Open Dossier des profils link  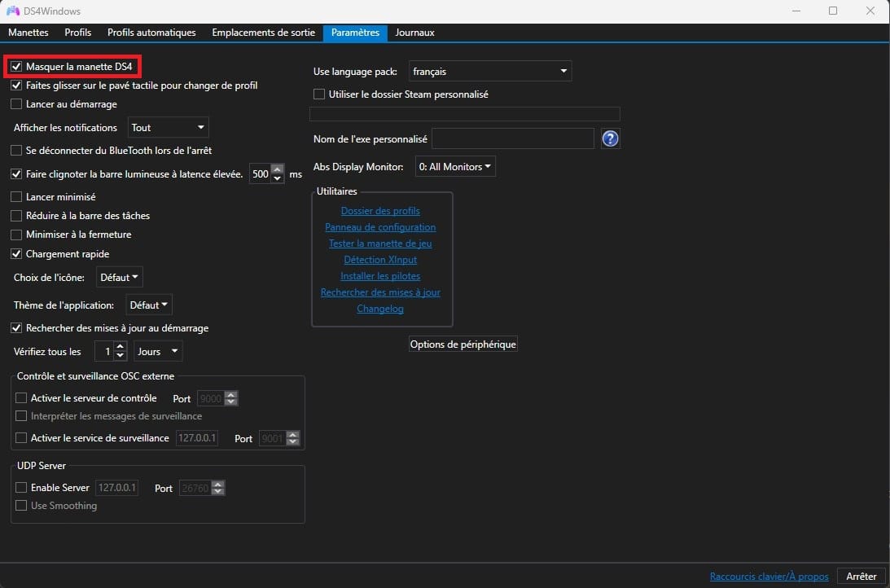(380, 211)
